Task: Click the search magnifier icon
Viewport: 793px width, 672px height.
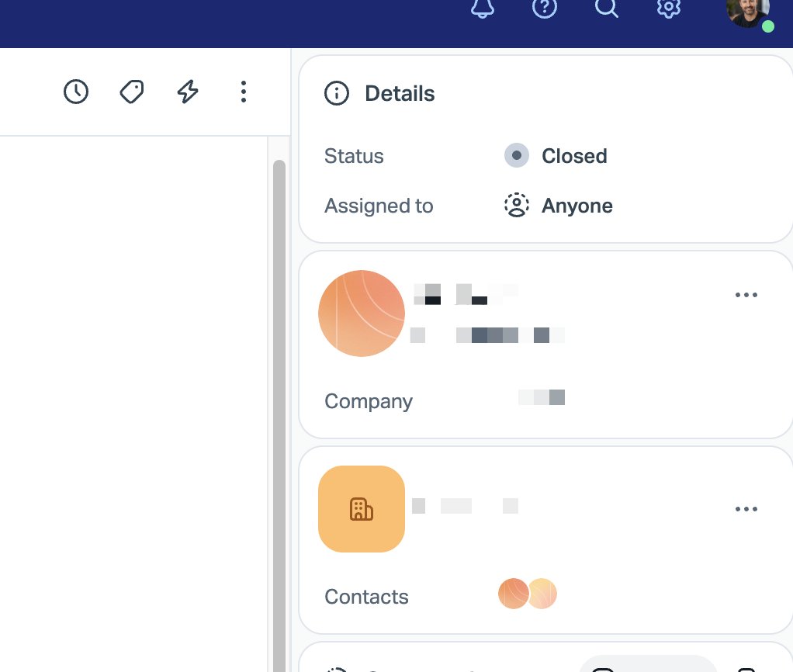Action: (606, 8)
